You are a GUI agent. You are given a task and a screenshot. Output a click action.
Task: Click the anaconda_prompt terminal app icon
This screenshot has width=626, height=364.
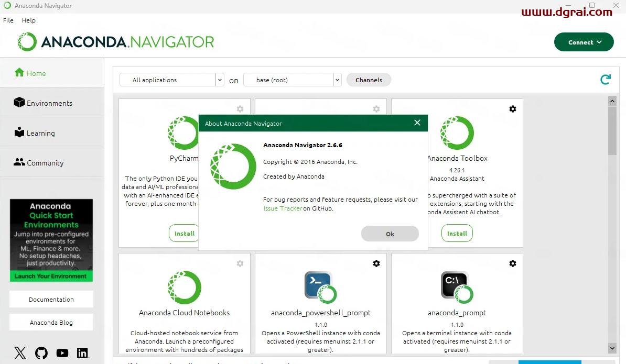[x=457, y=288]
